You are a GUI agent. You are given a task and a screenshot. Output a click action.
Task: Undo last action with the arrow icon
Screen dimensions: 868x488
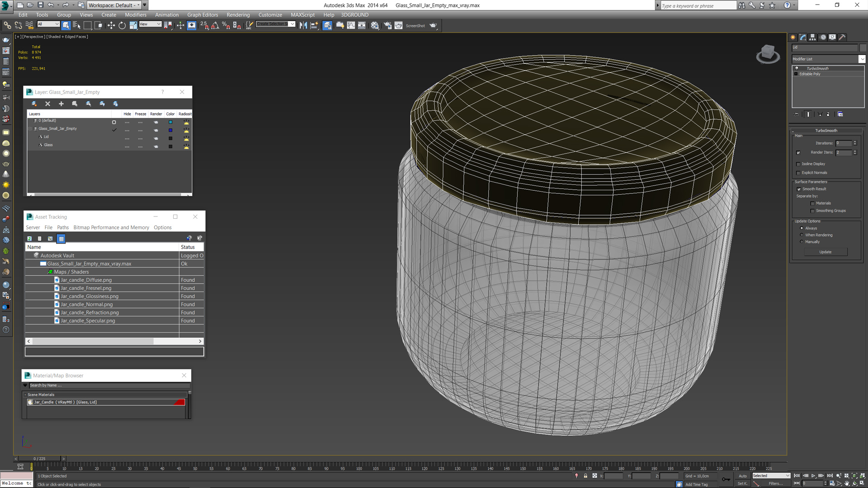click(51, 5)
